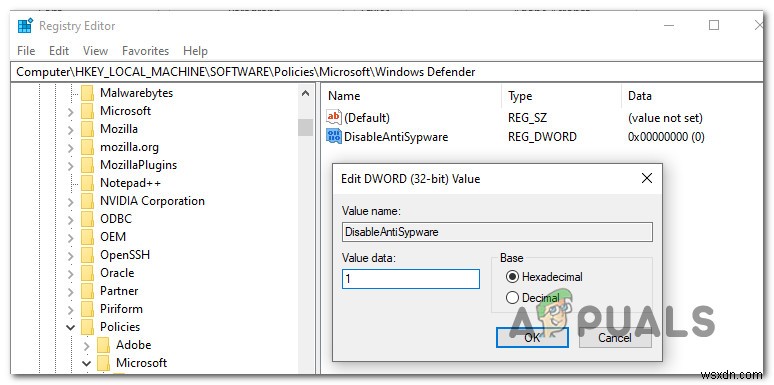
Task: Expand the Piriform key
Action: (71, 310)
